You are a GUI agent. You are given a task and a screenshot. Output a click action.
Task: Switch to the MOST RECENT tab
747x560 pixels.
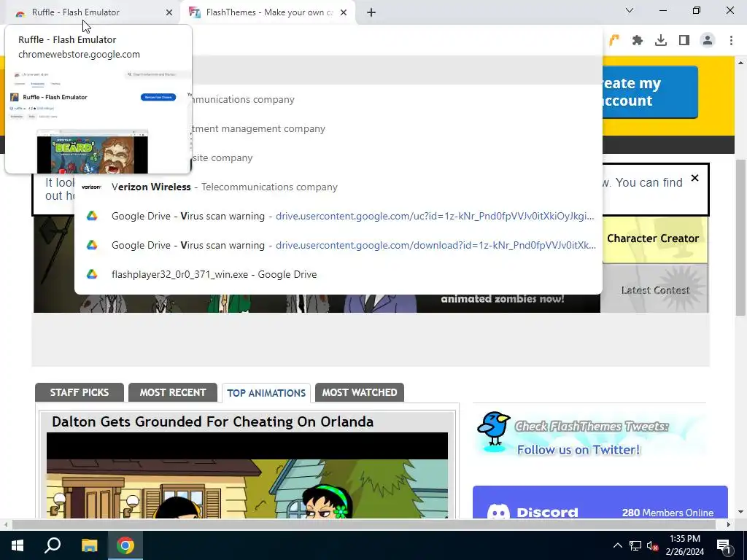173,392
